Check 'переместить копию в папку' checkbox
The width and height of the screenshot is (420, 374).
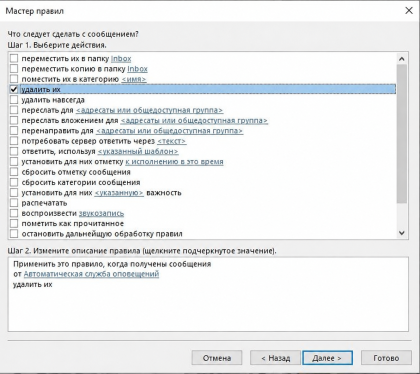point(14,69)
